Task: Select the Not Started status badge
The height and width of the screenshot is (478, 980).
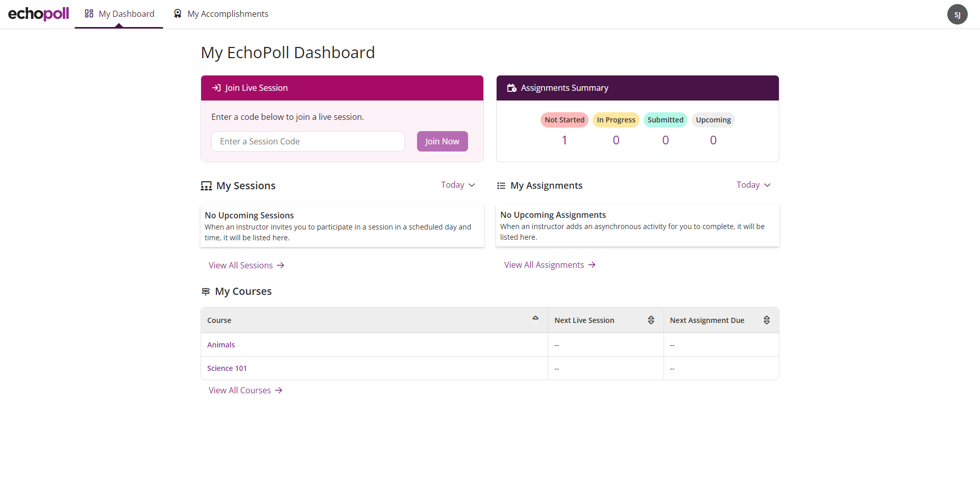Action: [565, 120]
